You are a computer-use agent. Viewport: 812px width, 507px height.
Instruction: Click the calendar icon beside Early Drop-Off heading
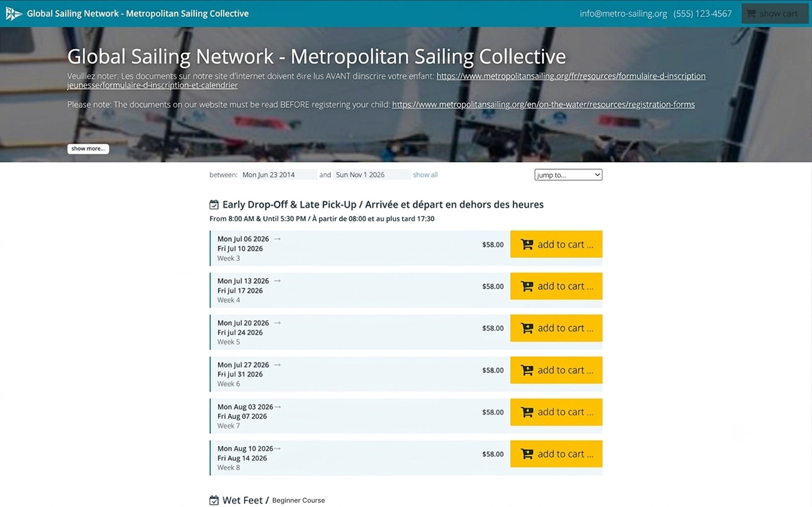(214, 204)
